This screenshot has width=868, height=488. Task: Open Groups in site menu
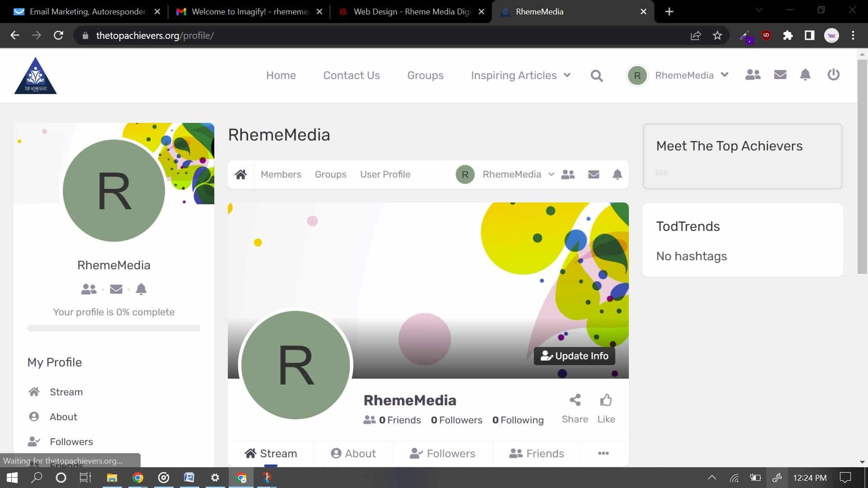pyautogui.click(x=425, y=75)
